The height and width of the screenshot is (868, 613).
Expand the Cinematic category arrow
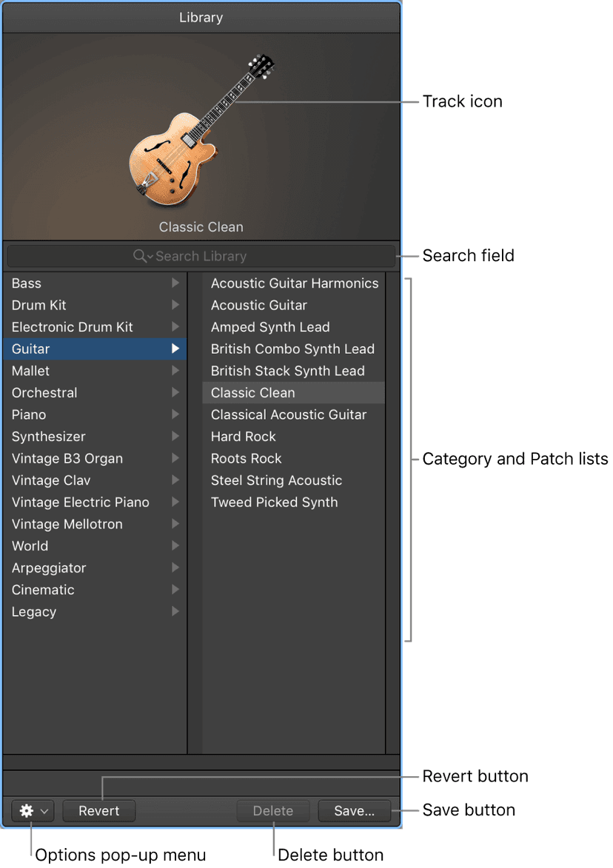click(175, 589)
